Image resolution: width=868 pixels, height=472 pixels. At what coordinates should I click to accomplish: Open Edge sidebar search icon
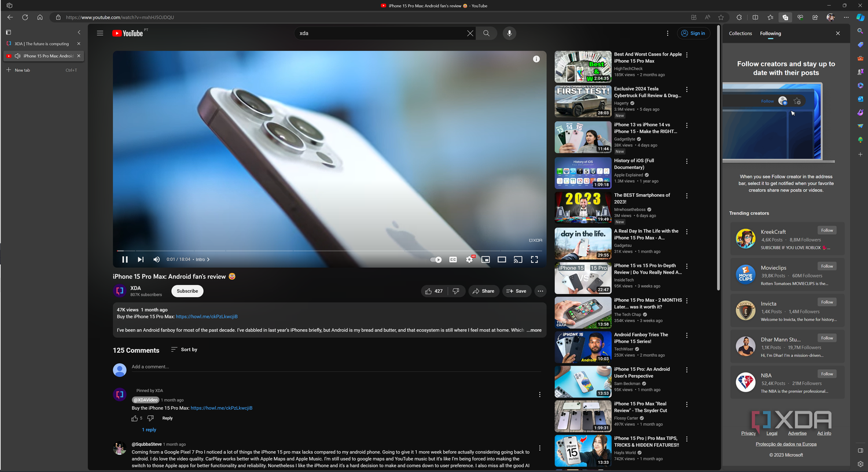[860, 31]
